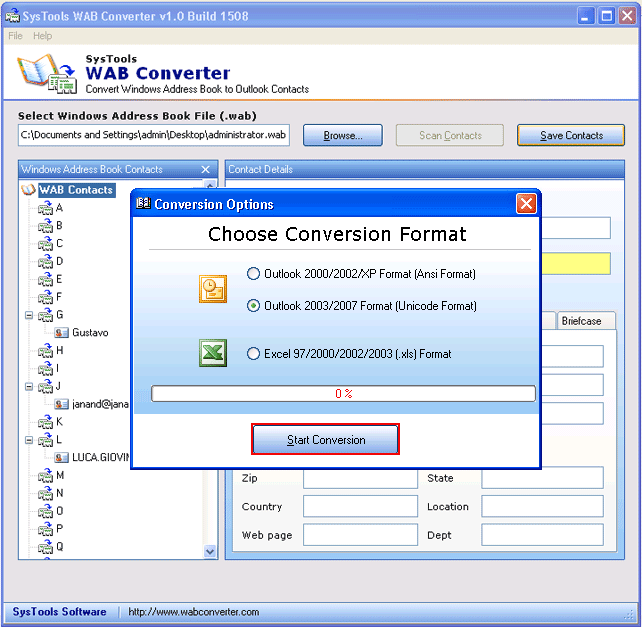Collapse the J group in the tree

coord(29,386)
